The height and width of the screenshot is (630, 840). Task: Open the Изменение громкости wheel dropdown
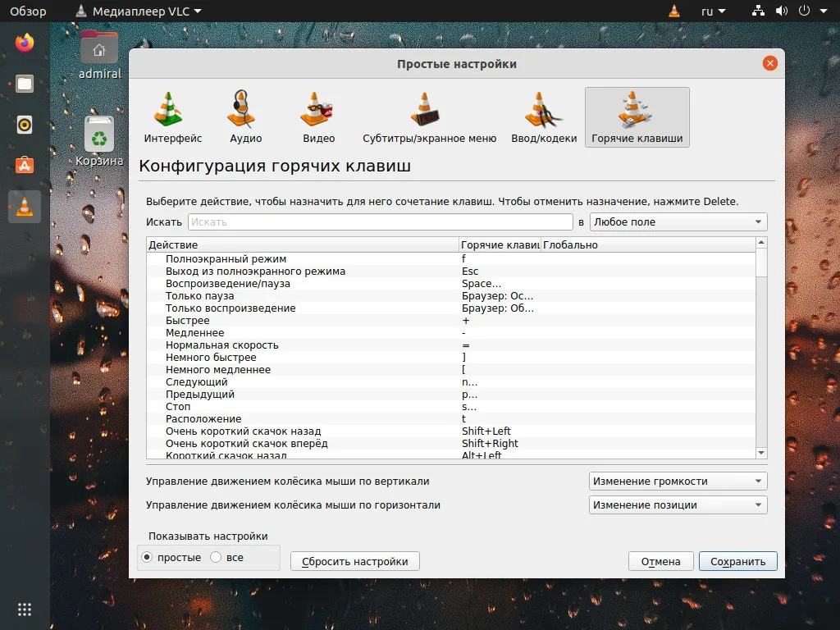[678, 481]
